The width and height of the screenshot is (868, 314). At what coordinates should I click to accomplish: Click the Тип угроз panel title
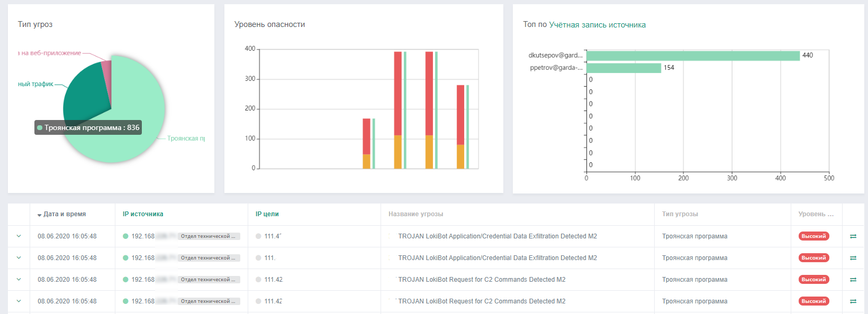tap(35, 24)
